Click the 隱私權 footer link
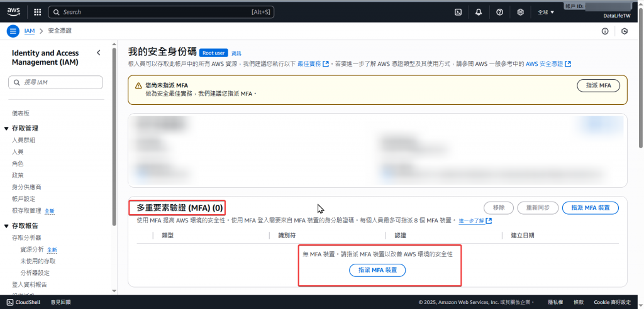 [x=555, y=302]
